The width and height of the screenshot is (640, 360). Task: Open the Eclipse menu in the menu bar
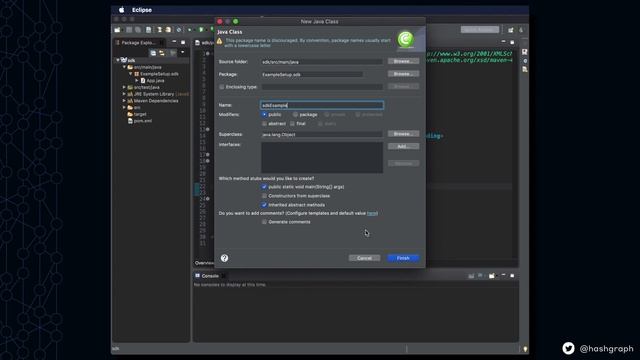click(142, 10)
